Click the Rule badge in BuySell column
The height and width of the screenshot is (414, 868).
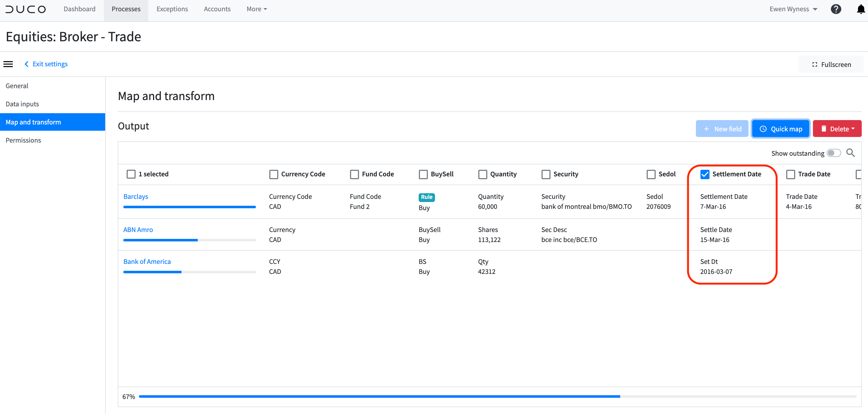pos(426,197)
